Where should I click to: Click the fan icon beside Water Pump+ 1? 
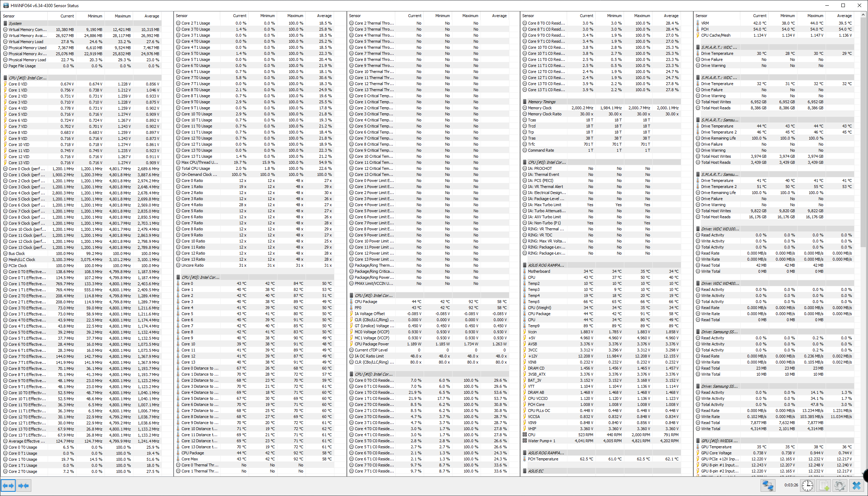pos(525,441)
